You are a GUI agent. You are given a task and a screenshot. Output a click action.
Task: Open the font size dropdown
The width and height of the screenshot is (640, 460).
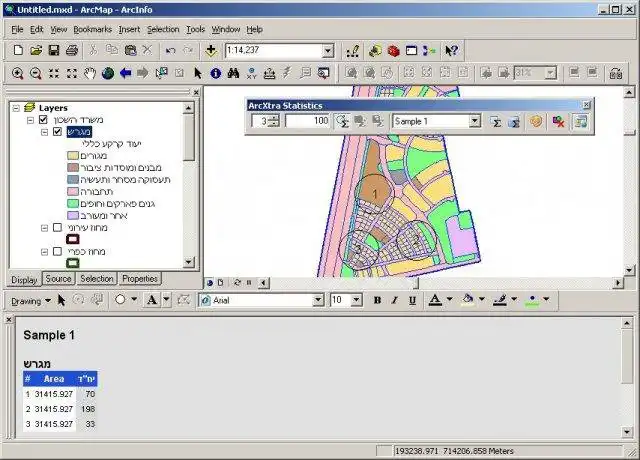356,300
